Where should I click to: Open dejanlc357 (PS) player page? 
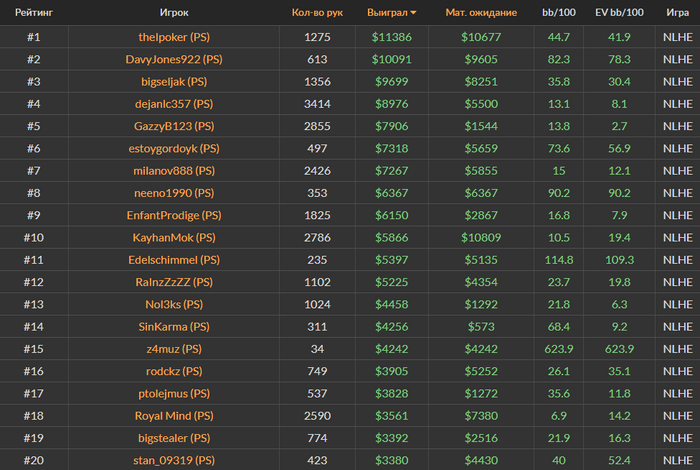[x=174, y=104]
